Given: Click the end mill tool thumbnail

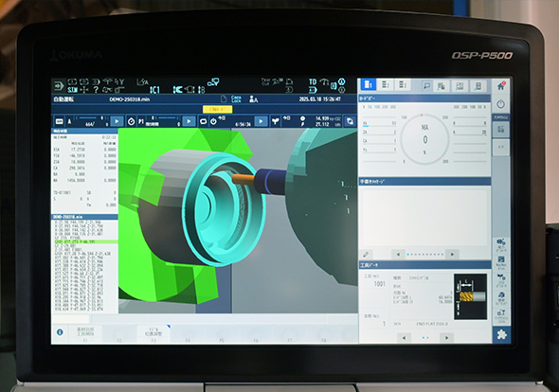Looking at the screenshot, I should (x=470, y=296).
